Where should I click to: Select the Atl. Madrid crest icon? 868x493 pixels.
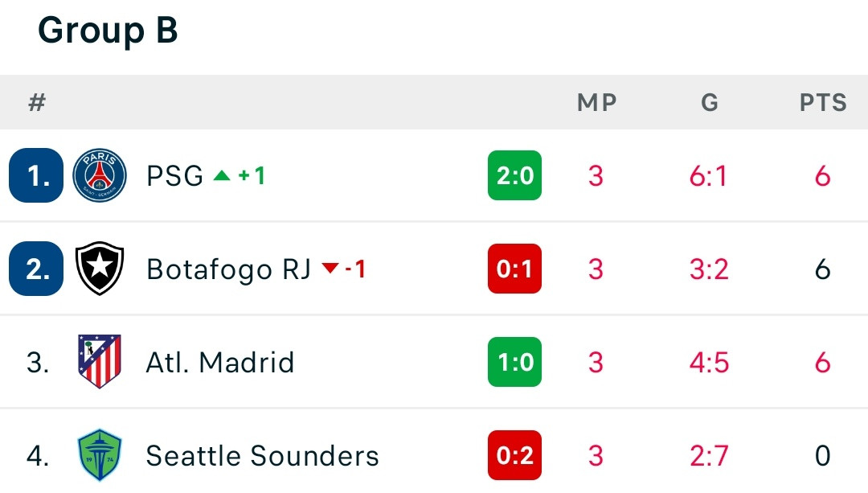[x=100, y=361]
